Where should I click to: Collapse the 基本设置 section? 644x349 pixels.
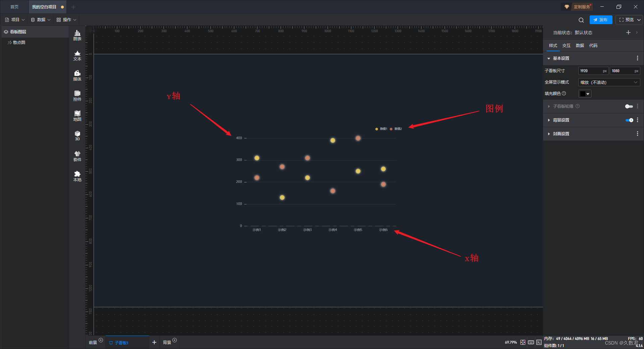click(549, 58)
